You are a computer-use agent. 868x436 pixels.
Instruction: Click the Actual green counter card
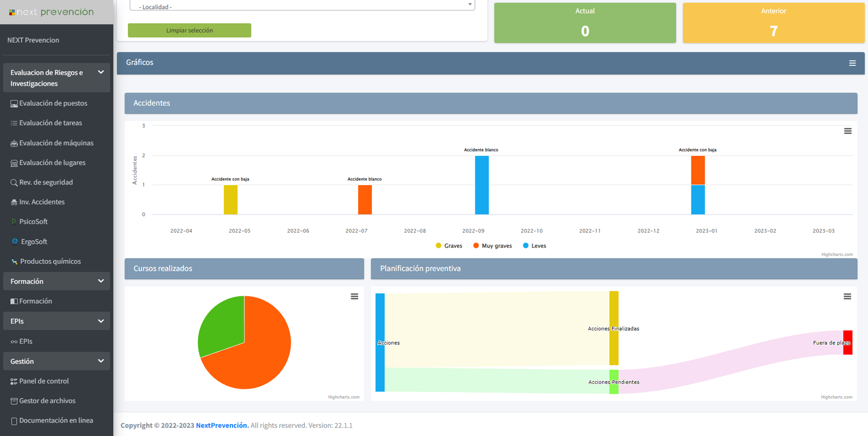click(x=585, y=23)
